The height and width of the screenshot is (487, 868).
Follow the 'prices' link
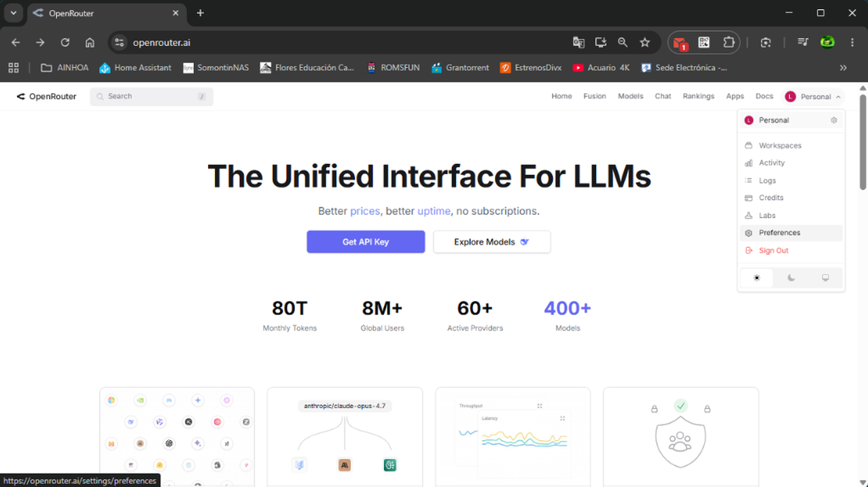tap(365, 211)
